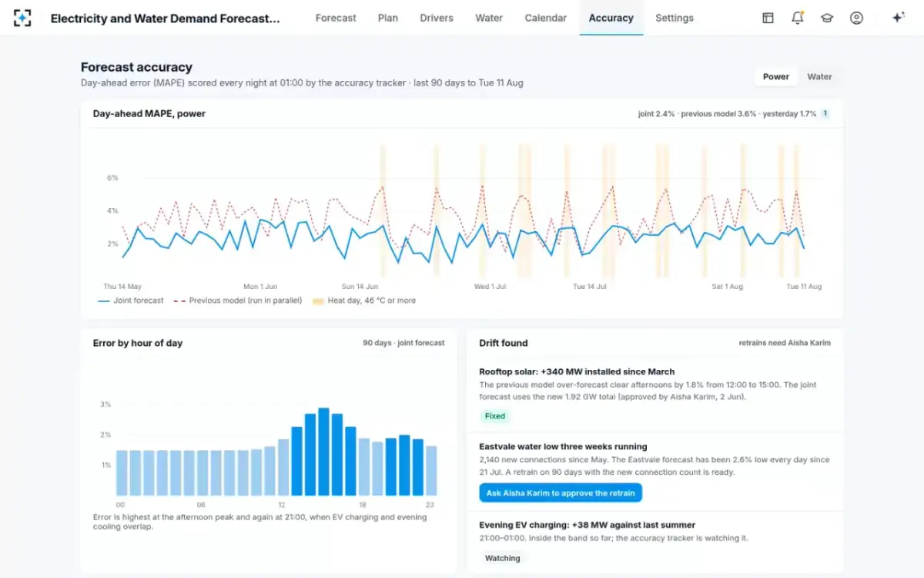The image size is (924, 578).
Task: Click the Thu 14 May axis label
Action: (x=122, y=287)
